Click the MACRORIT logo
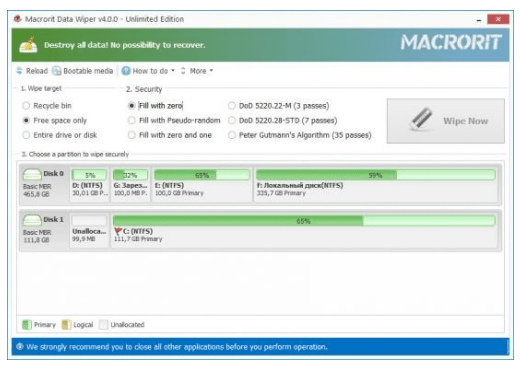520x368 pixels. pos(451,43)
